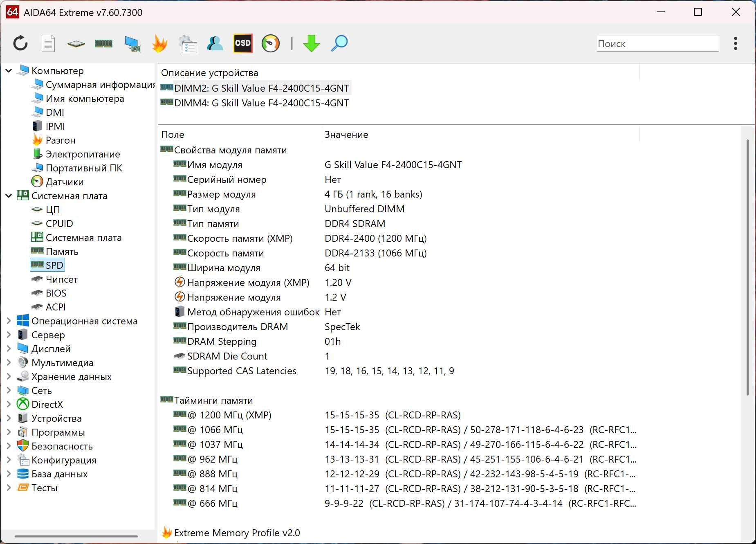Viewport: 756px width, 544px height.
Task: Expand the Операционная система node
Action: [x=9, y=321]
